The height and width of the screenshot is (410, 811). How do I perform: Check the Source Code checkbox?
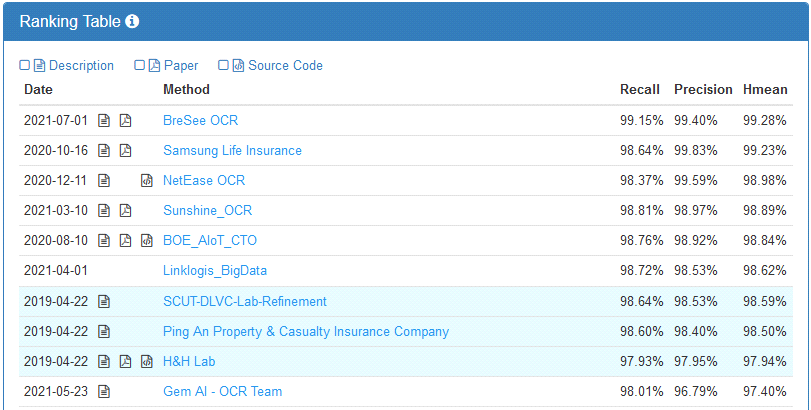(x=223, y=65)
